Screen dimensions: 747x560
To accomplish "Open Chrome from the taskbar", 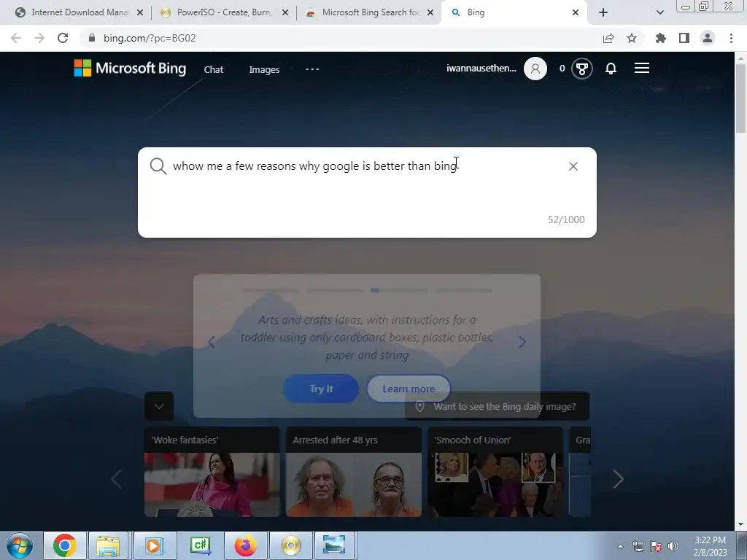I will (65, 545).
